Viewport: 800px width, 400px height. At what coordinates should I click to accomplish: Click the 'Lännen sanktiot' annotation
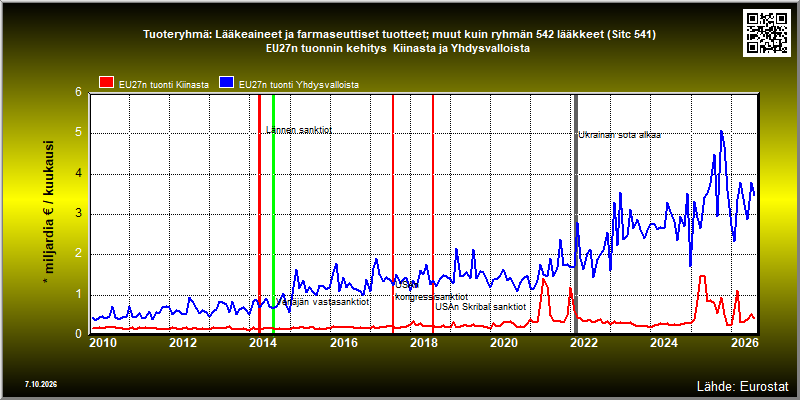point(299,130)
